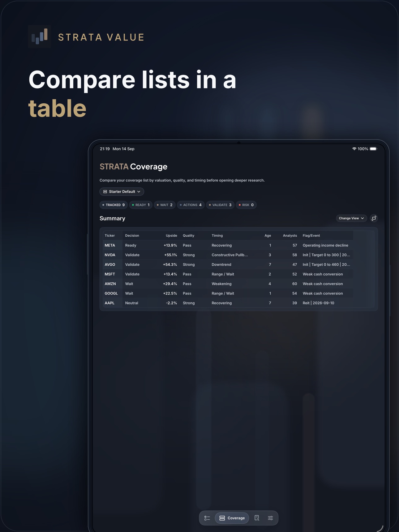This screenshot has width=399, height=532.
Task: Open the checklist tab in bottom bar
Action: point(207,518)
